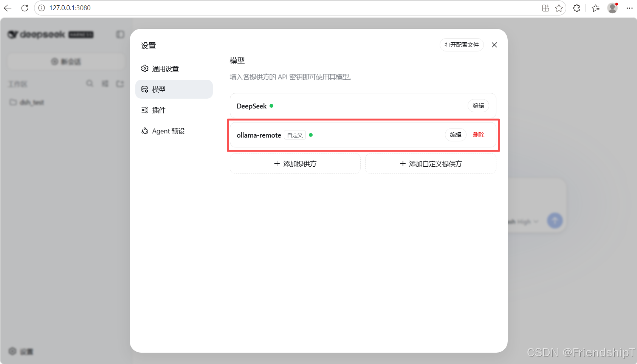
Task: Add this page to favorites with star icon
Action: (x=559, y=8)
